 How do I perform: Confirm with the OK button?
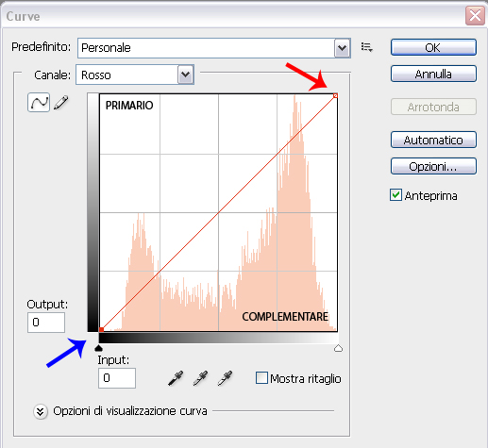[x=433, y=47]
